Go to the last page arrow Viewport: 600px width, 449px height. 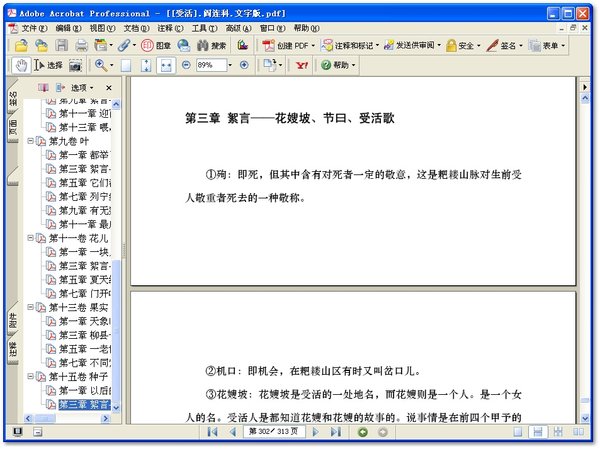336,432
